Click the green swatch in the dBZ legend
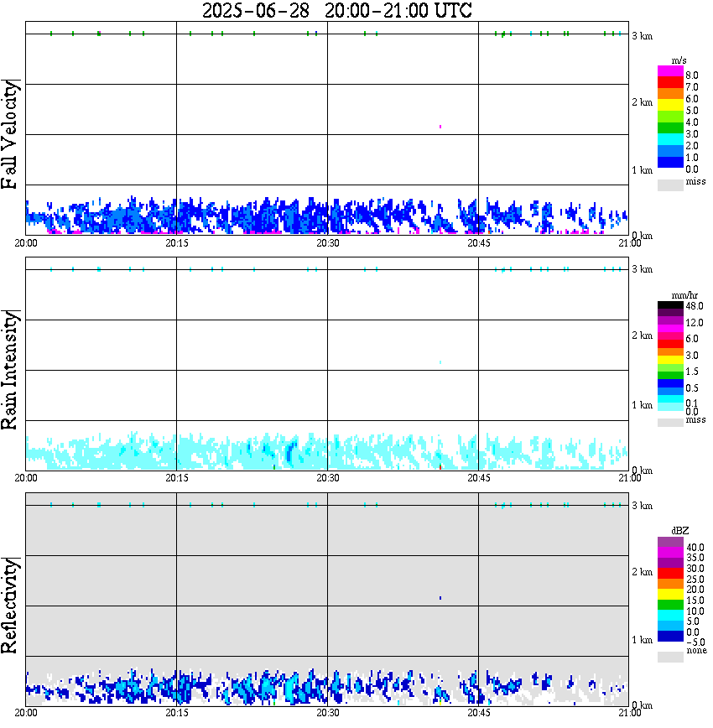Screen dimensions: 713x728 point(670,605)
